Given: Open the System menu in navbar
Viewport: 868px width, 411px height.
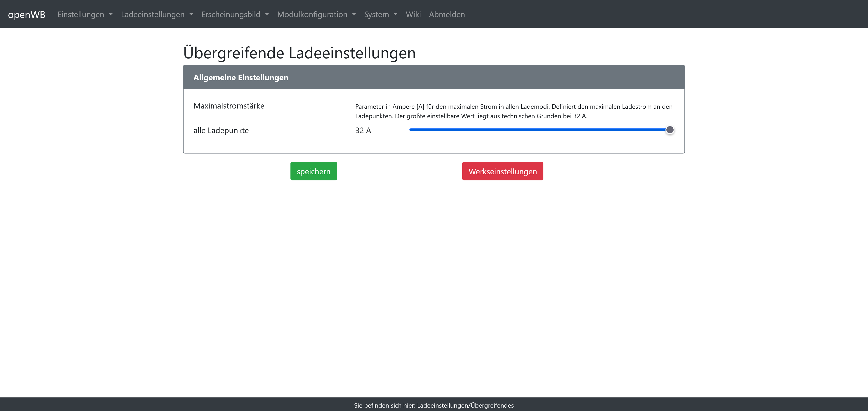Looking at the screenshot, I should (x=376, y=14).
